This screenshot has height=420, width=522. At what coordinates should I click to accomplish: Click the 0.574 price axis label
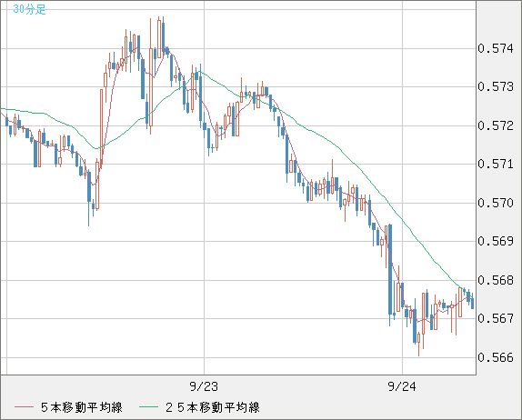click(496, 48)
